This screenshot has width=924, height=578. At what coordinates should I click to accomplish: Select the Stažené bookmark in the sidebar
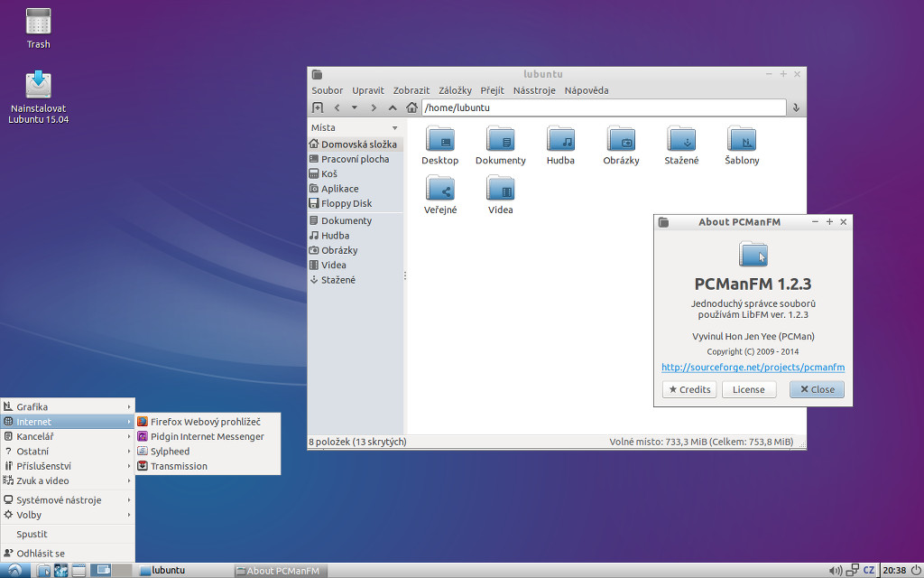(355, 280)
